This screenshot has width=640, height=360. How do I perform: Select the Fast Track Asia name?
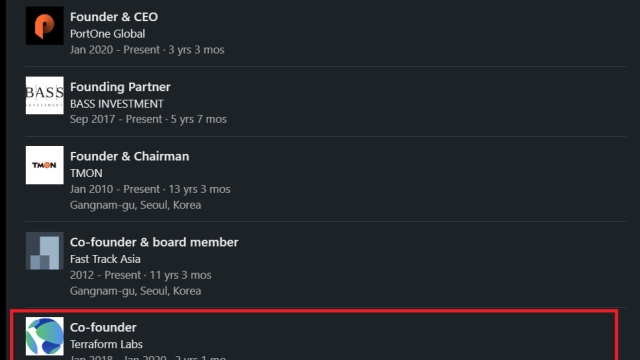[x=105, y=259]
